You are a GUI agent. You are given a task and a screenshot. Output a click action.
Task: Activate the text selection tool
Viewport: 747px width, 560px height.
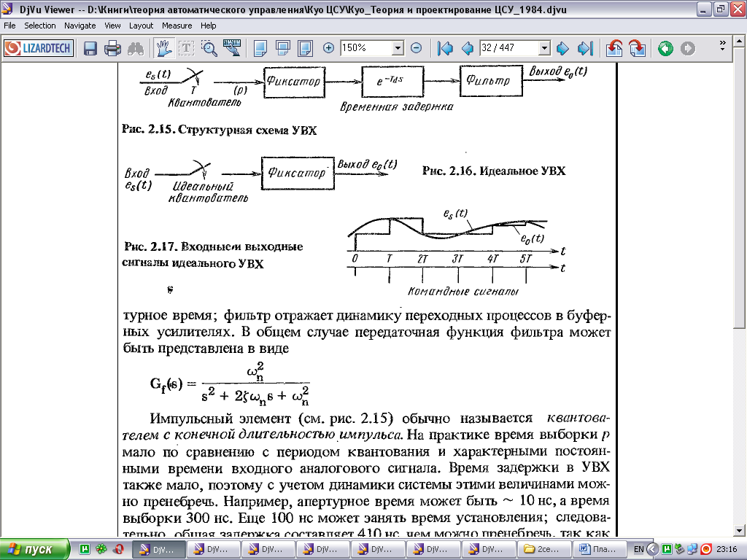click(x=186, y=48)
